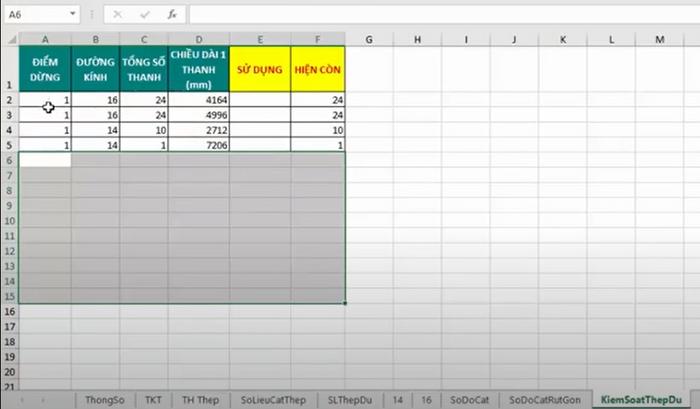Switch to the ThongSo sheet tab
Screen dimensions: 700x409
pyautogui.click(x=105, y=398)
